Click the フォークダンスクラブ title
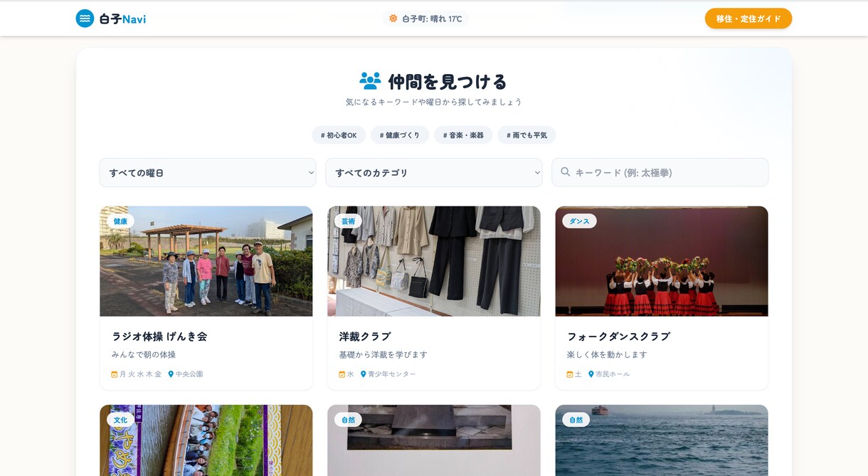 tap(618, 337)
